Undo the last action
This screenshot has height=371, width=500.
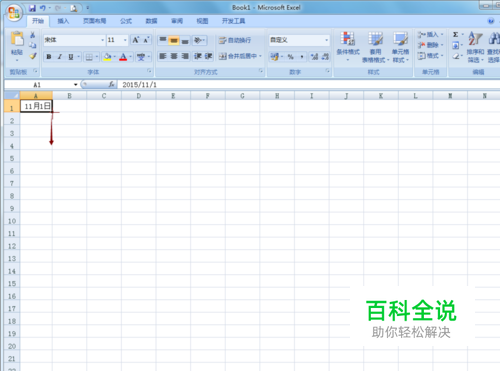43,8
